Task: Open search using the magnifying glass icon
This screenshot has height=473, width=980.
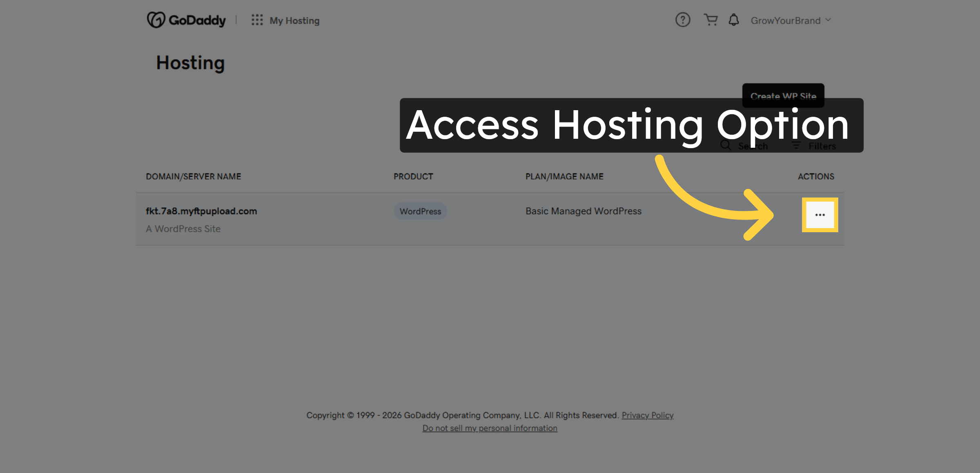Action: pyautogui.click(x=725, y=146)
